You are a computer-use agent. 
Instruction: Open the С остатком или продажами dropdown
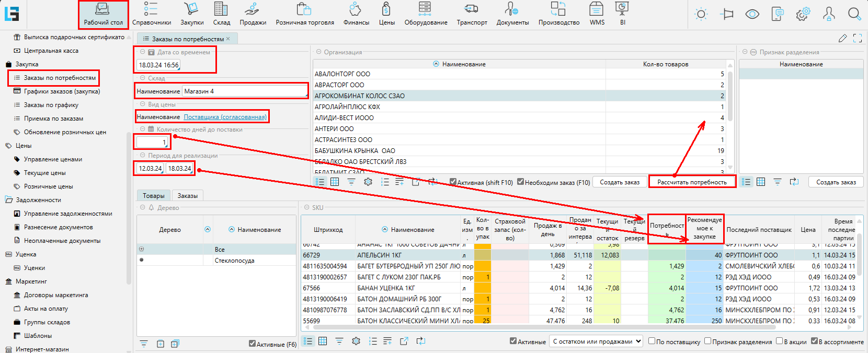(597, 342)
